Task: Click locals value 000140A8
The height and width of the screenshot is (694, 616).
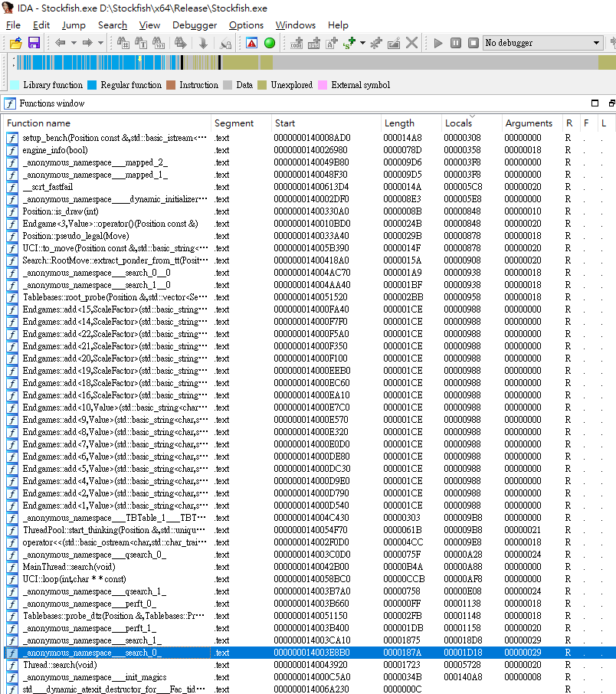Action: (x=463, y=677)
